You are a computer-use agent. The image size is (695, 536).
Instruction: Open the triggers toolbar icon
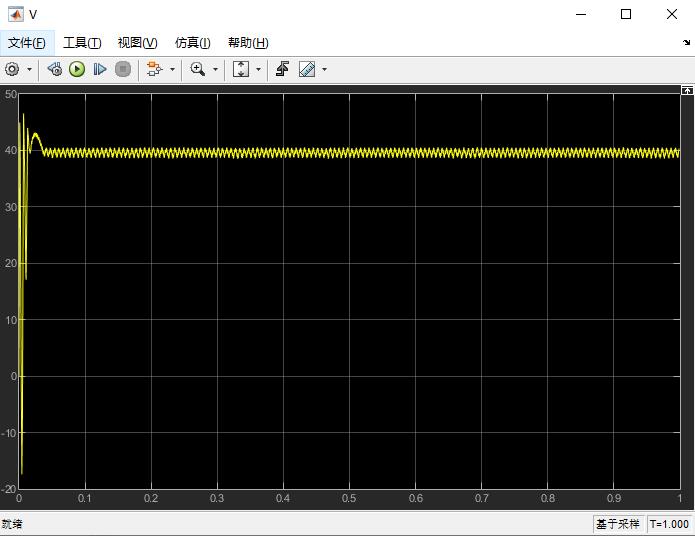pos(282,69)
